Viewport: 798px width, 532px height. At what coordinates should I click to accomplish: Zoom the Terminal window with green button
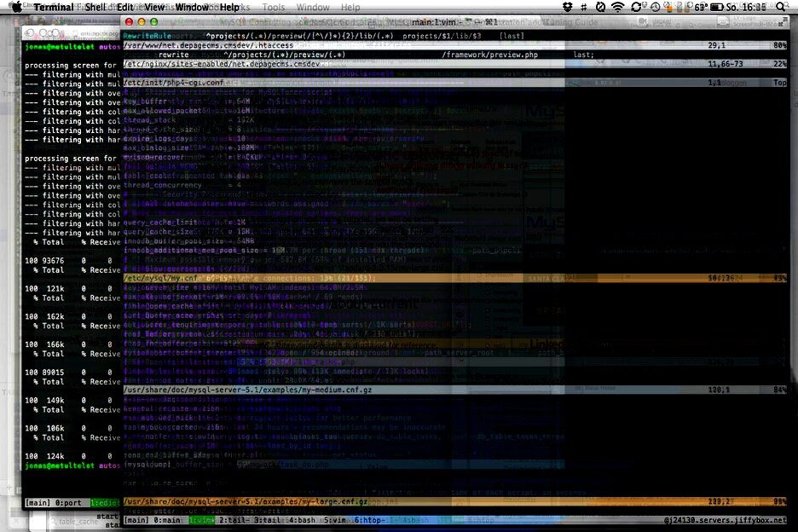coord(153,22)
